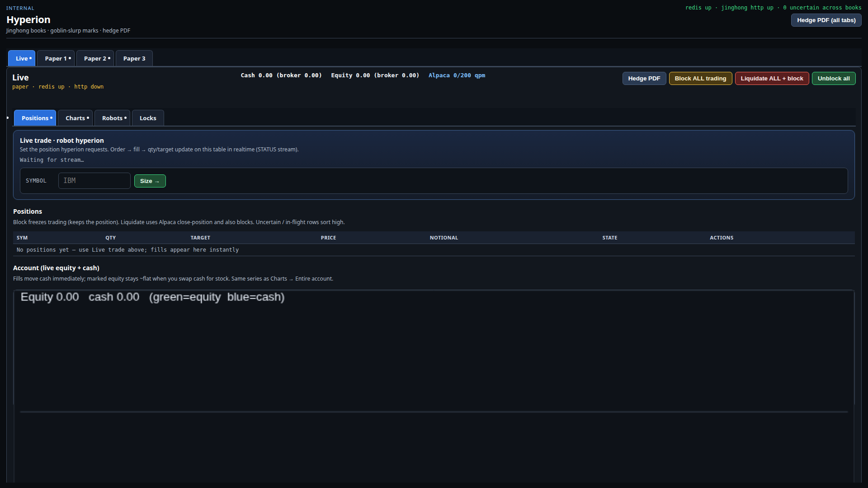Click the Unblock all button
The image size is (868, 488).
(834, 78)
